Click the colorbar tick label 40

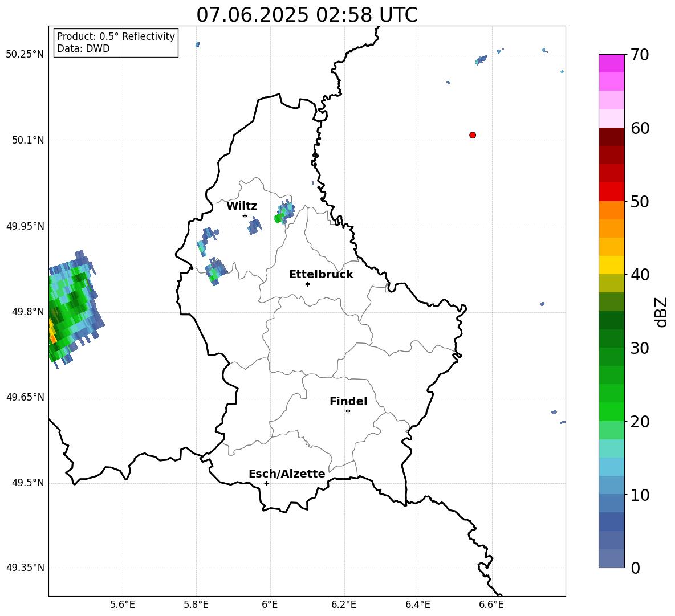639,275
